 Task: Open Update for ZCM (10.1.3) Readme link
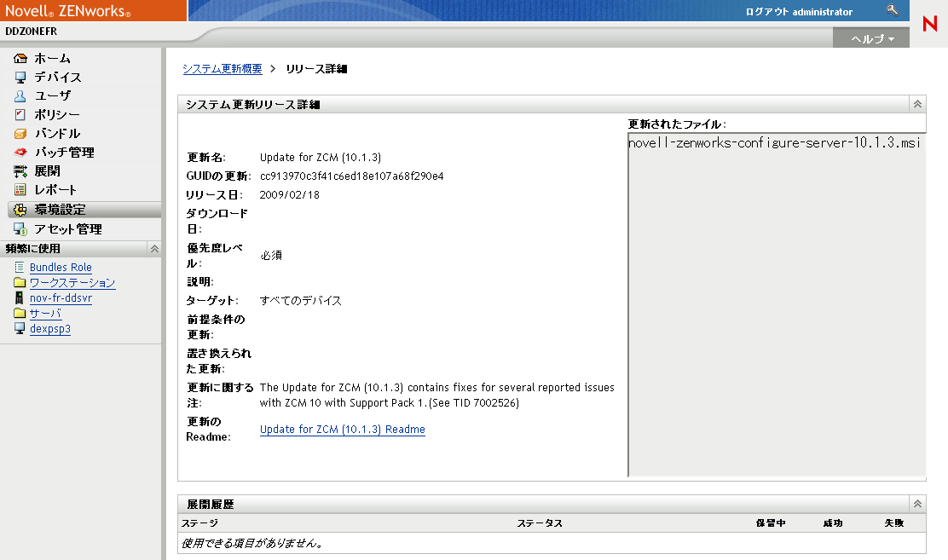point(342,430)
